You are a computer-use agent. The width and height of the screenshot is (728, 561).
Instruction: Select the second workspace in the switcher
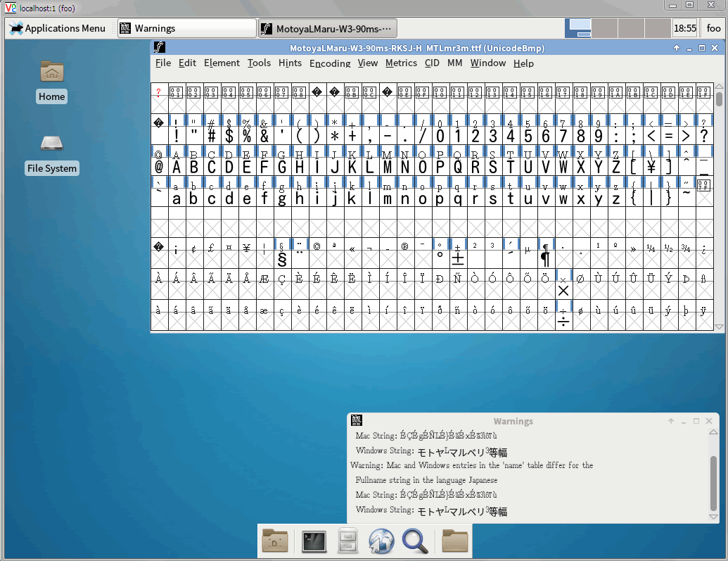click(x=604, y=28)
